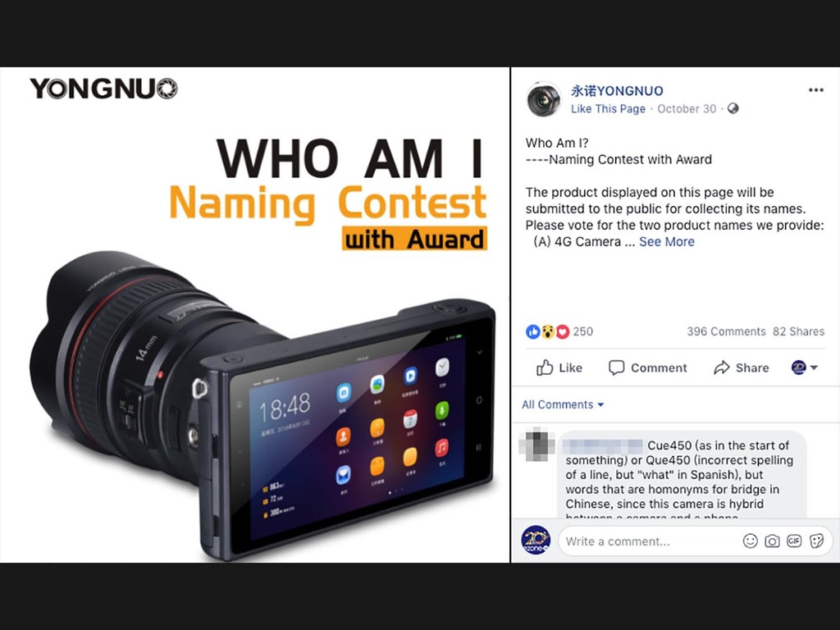The width and height of the screenshot is (840, 630).
Task: Open the 396 Comments link
Action: tap(726, 331)
